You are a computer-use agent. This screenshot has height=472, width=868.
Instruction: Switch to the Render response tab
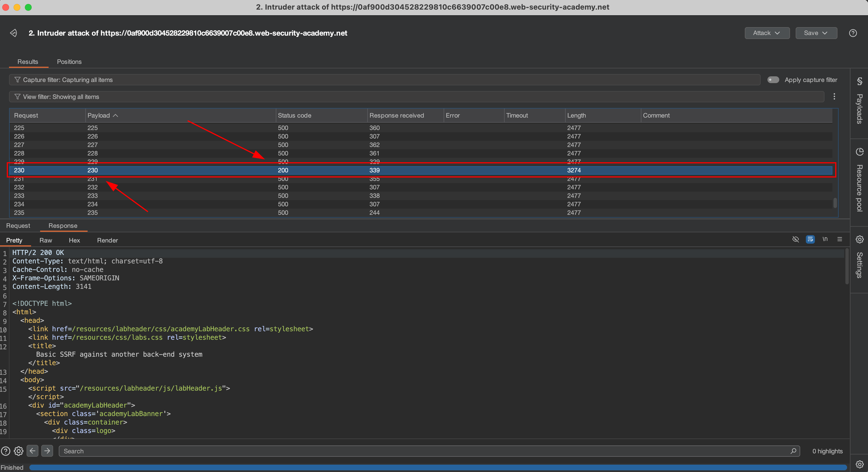pos(107,241)
